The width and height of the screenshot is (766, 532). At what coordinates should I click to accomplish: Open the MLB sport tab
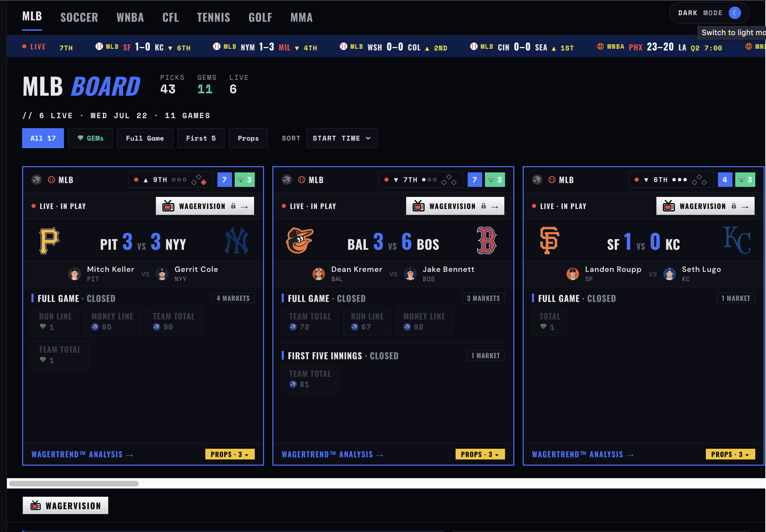tap(32, 17)
